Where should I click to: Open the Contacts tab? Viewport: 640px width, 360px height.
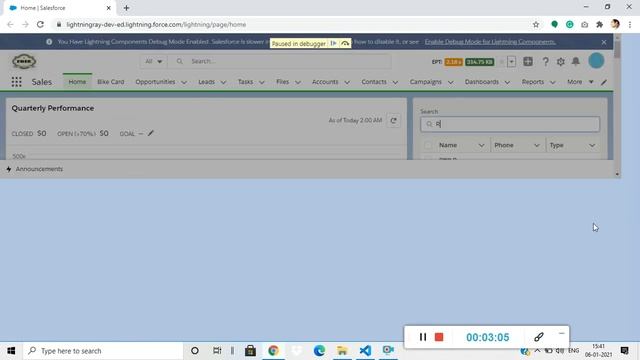point(374,82)
